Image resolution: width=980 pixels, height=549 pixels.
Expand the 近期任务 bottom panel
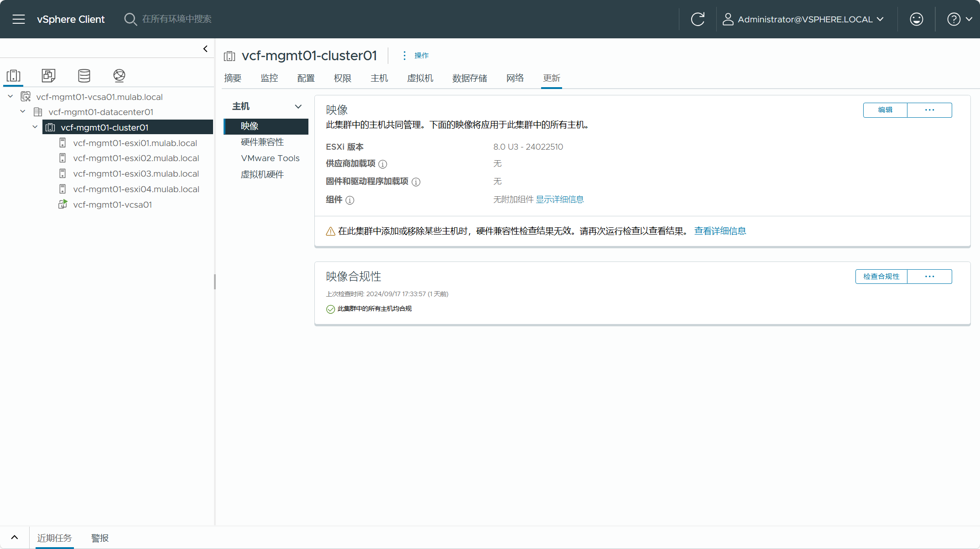(14, 537)
